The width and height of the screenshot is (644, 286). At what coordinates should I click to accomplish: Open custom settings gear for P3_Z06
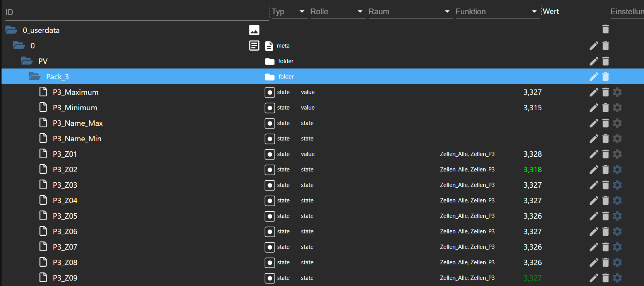pyautogui.click(x=617, y=231)
